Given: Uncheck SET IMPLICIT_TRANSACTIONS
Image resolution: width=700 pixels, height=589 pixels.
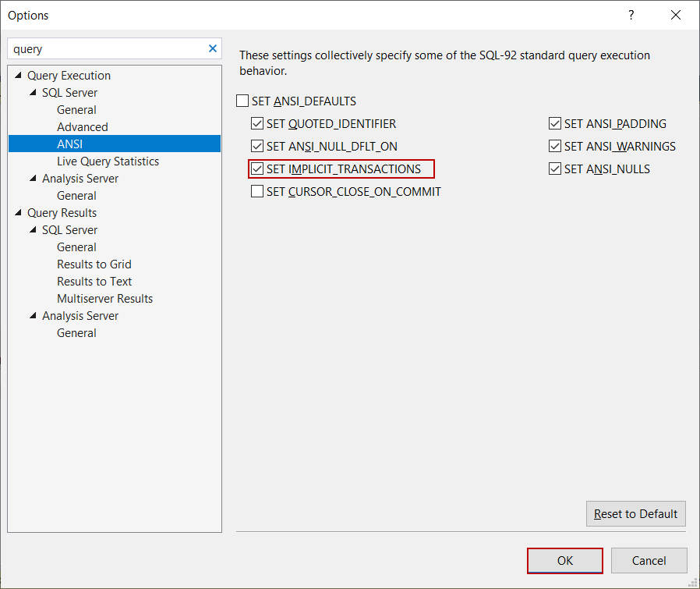Looking at the screenshot, I should [257, 169].
